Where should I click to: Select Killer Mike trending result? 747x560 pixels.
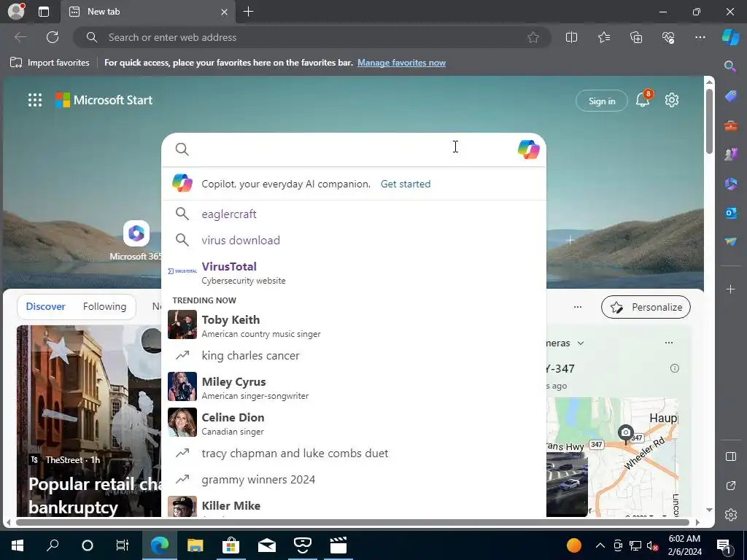pos(354,506)
